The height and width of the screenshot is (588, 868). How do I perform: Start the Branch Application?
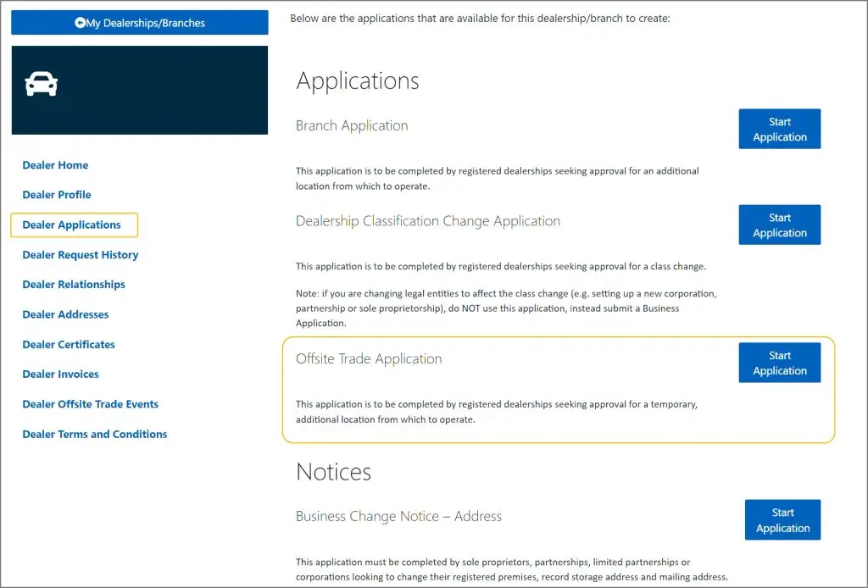780,129
